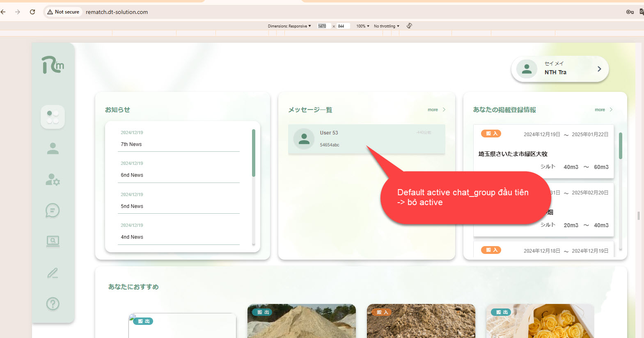The height and width of the screenshot is (338, 644).
Task: Click the Rm logo in sidebar
Action: tap(53, 65)
